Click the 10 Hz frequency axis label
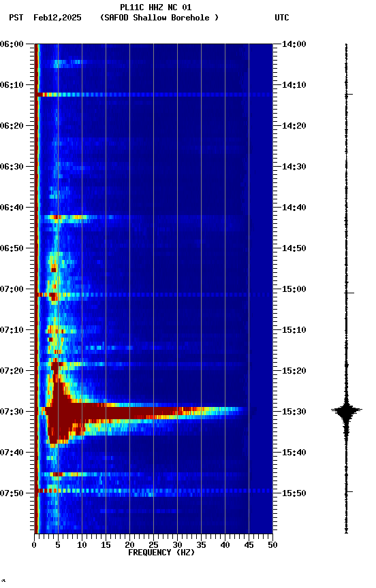 tap(82, 545)
